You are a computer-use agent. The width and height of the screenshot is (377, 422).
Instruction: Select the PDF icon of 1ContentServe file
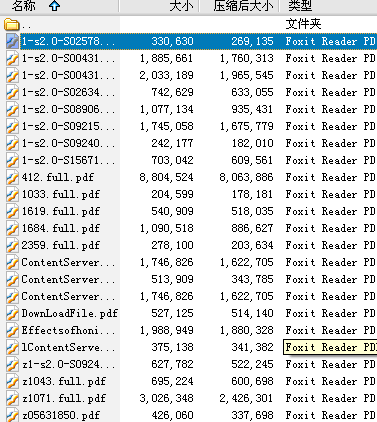click(x=12, y=347)
